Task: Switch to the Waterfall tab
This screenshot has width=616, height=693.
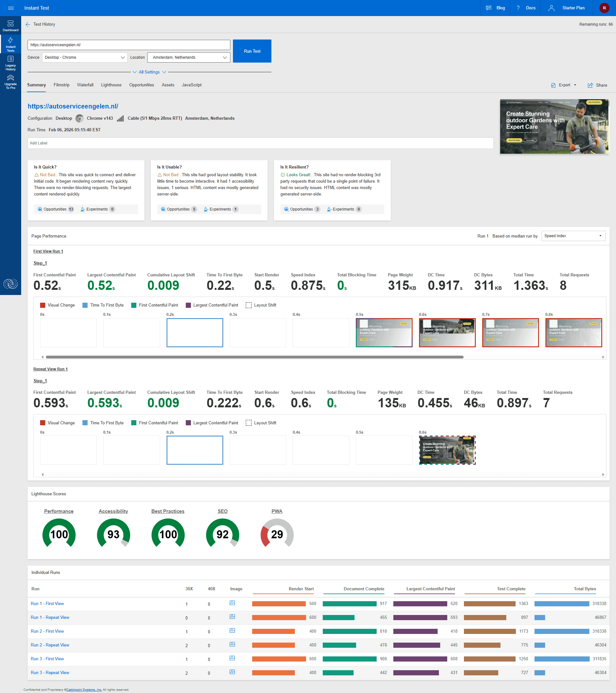Action: click(85, 85)
